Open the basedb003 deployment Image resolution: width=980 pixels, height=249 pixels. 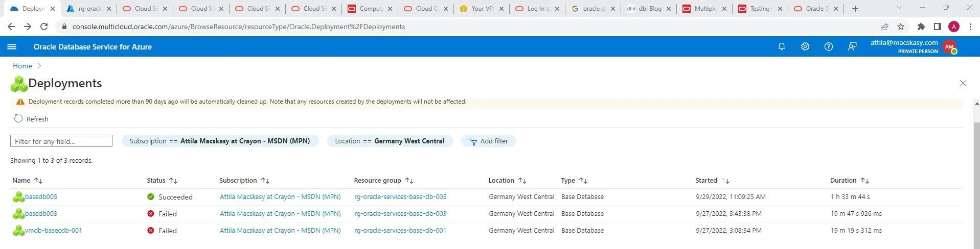point(41,213)
